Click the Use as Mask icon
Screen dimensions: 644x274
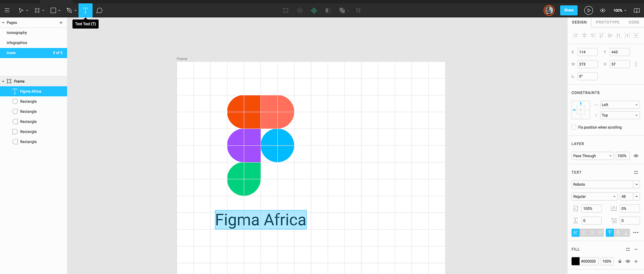click(328, 10)
